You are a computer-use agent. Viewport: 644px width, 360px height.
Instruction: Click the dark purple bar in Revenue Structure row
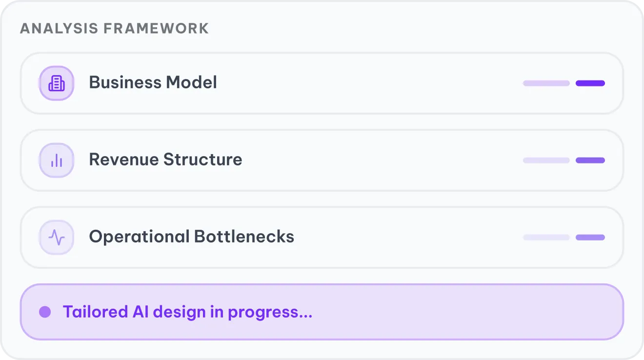[590, 160]
